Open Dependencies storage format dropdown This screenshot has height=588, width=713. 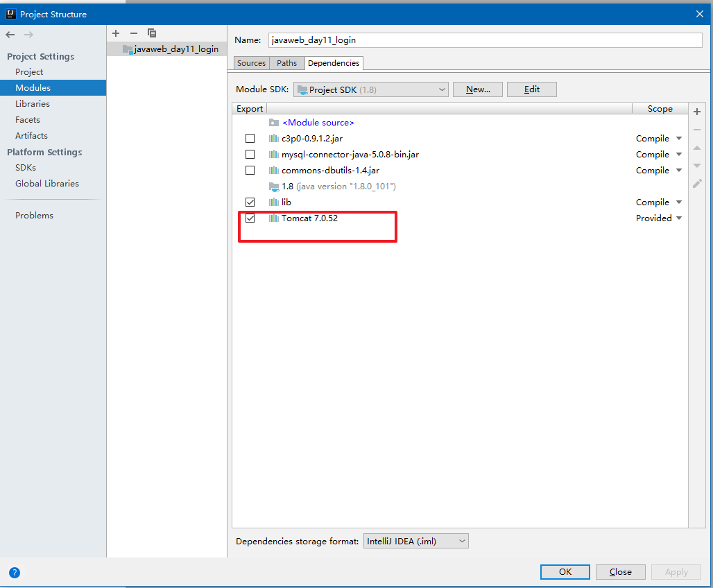coord(416,541)
